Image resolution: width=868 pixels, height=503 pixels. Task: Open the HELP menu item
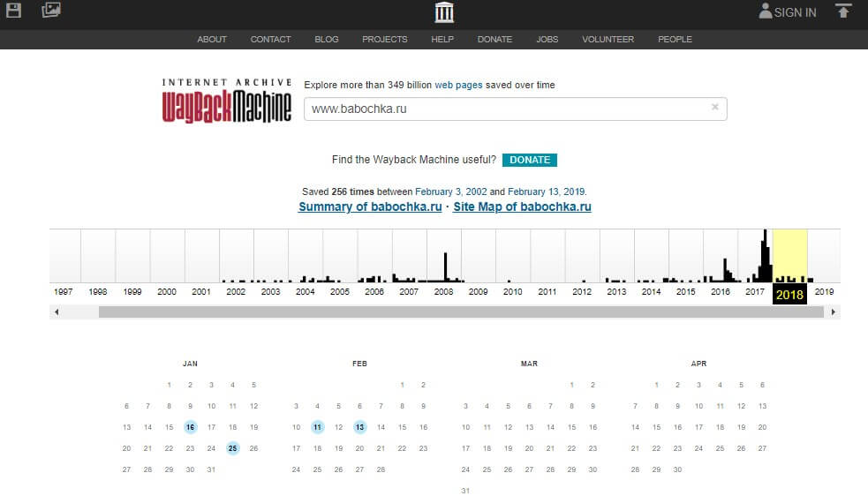point(442,40)
